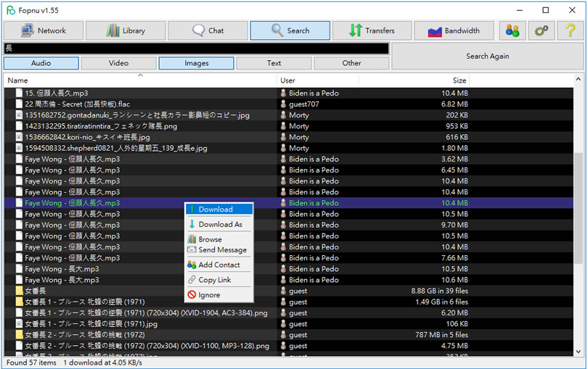Open the Chat tab
The height and width of the screenshot is (369, 588).
pyautogui.click(x=208, y=30)
